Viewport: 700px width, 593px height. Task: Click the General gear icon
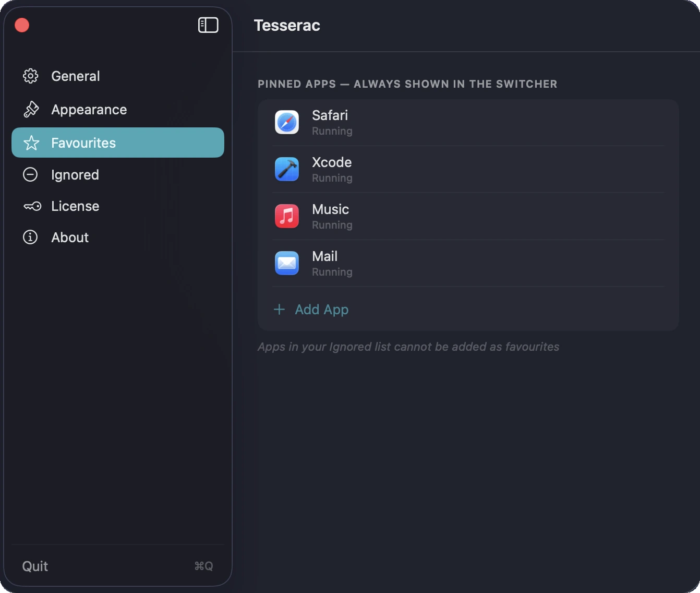coord(31,76)
